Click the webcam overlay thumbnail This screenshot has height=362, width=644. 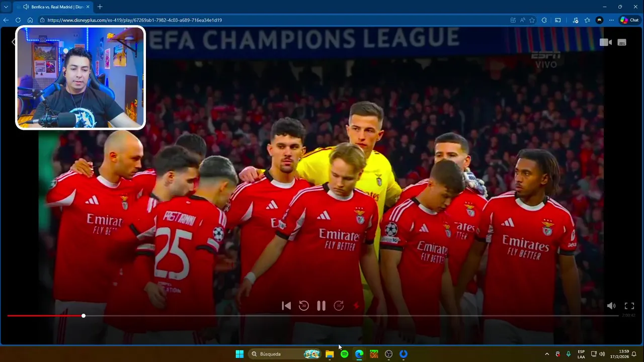coord(80,78)
